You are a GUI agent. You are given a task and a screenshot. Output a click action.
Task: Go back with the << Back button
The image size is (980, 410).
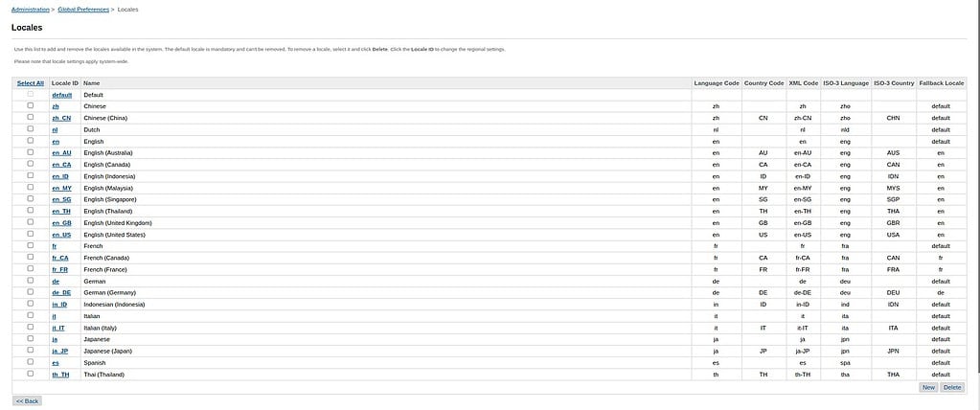(27, 401)
